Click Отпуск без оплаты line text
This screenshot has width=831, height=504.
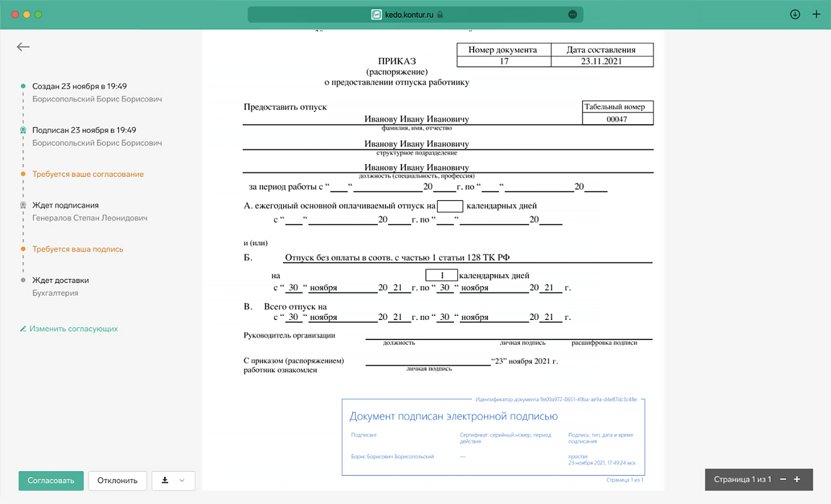click(397, 257)
